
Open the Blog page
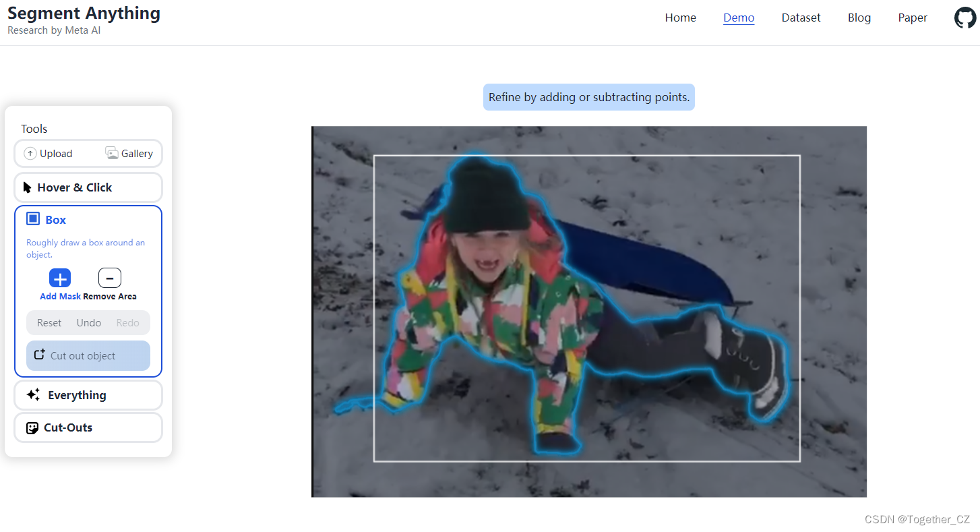coord(859,18)
